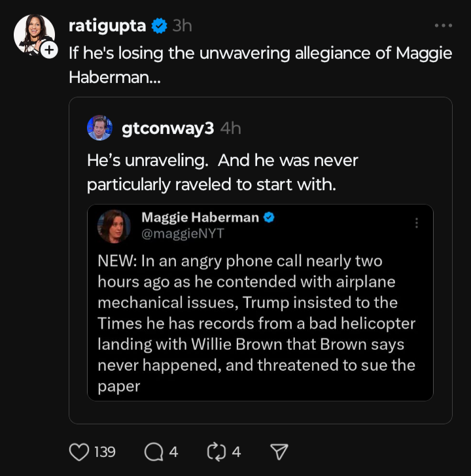Viewport: 471px width, 476px height.
Task: Visit the gtconway3 profile link
Action: [x=167, y=128]
